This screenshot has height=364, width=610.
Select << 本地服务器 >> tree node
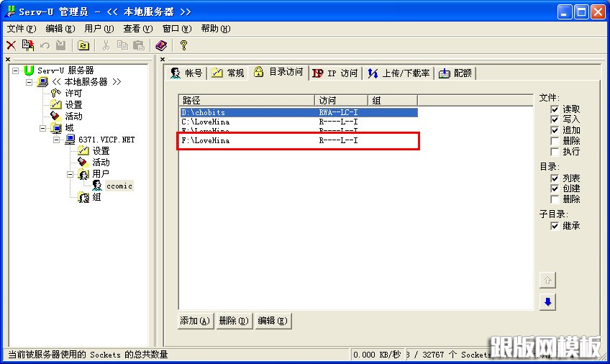point(86,82)
